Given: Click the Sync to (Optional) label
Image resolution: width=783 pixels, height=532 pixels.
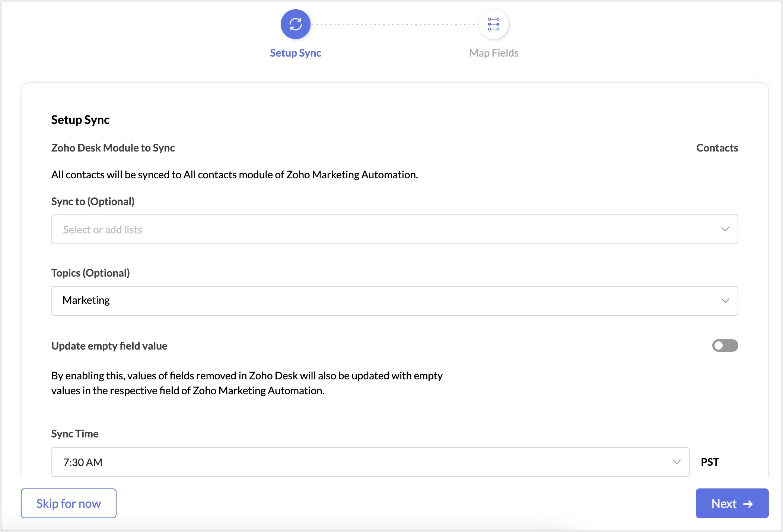Looking at the screenshot, I should 93,201.
